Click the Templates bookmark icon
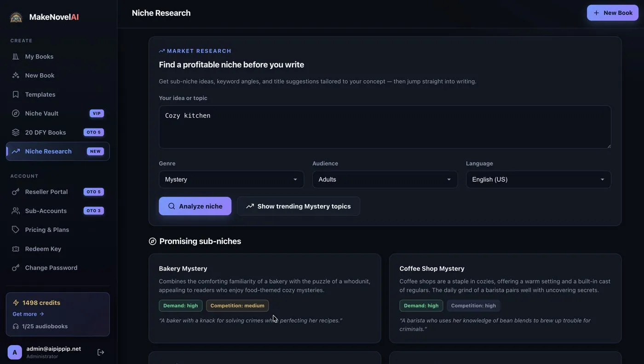Screen dimensions: 644x364 [16, 94]
